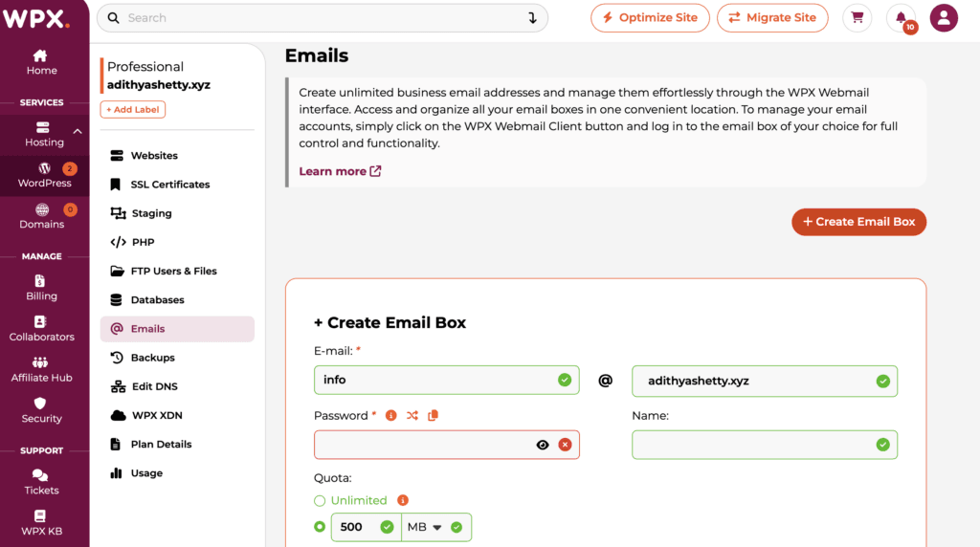980x547 pixels.
Task: Click the Create Email Box button
Action: click(x=858, y=222)
